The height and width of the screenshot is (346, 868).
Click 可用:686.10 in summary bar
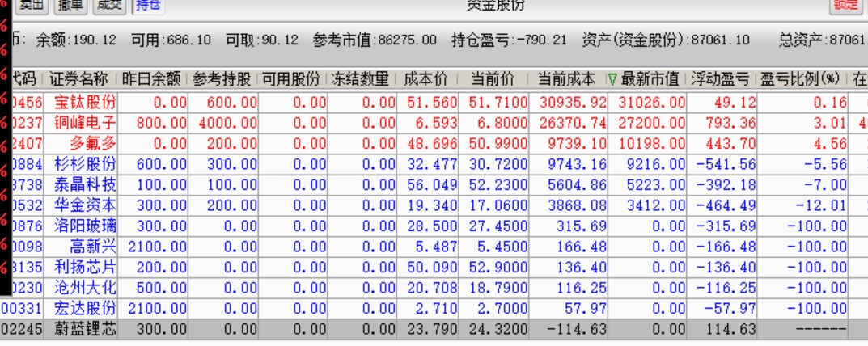pos(171,40)
